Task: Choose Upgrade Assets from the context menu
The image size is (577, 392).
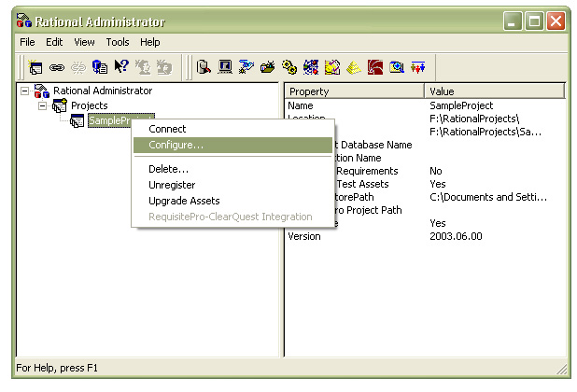Action: pyautogui.click(x=232, y=201)
